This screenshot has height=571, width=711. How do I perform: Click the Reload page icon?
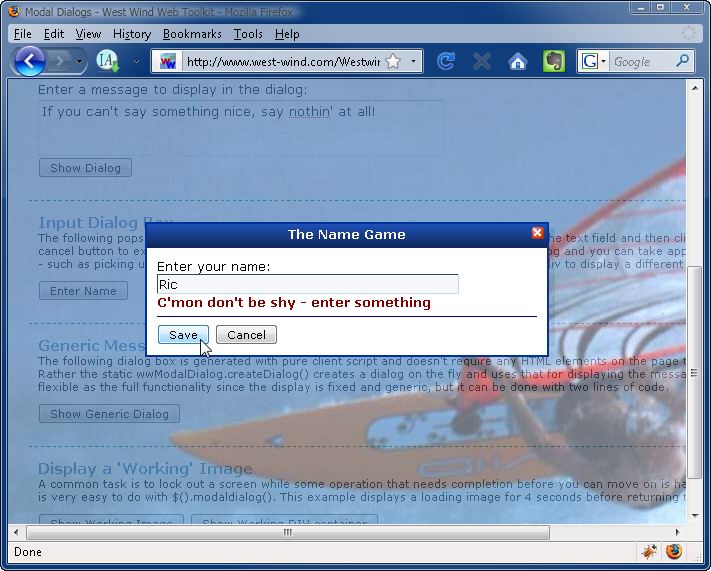tap(446, 62)
